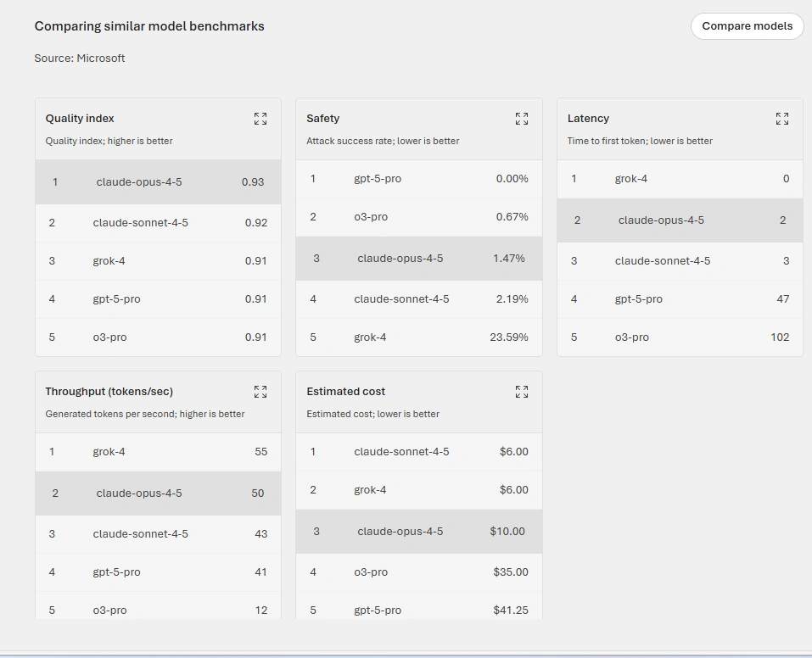
Task: Select claude-opus-4-5 row in Estimated cost
Action: tap(419, 531)
